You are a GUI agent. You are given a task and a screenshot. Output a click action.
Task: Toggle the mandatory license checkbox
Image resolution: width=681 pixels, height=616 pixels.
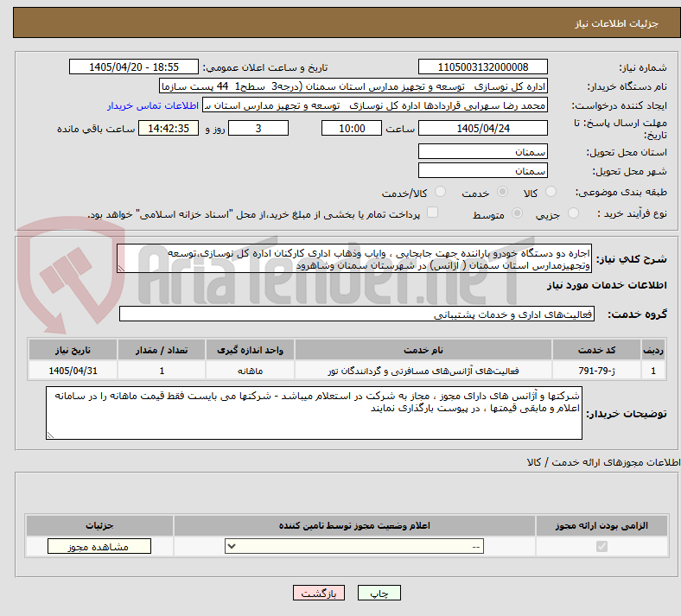pyautogui.click(x=601, y=547)
